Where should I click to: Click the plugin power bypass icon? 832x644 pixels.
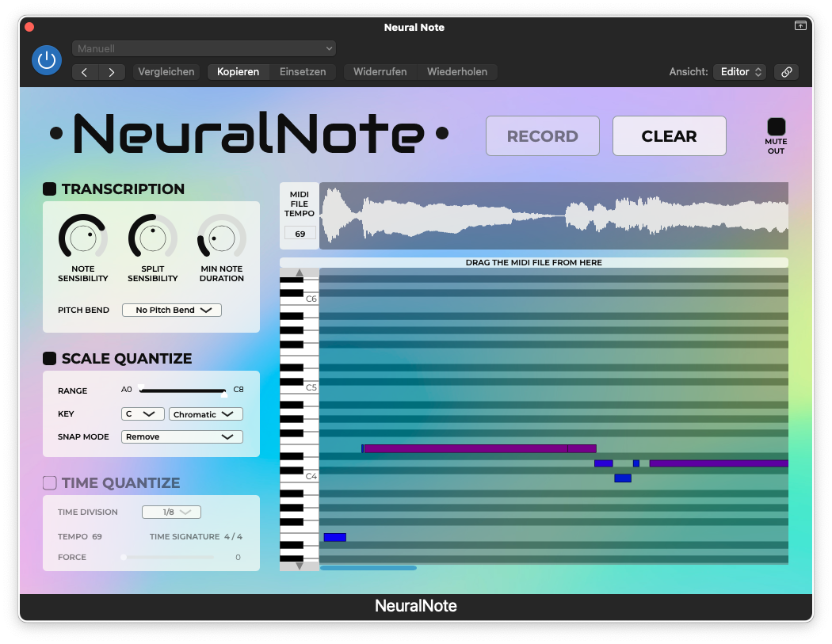(x=47, y=60)
